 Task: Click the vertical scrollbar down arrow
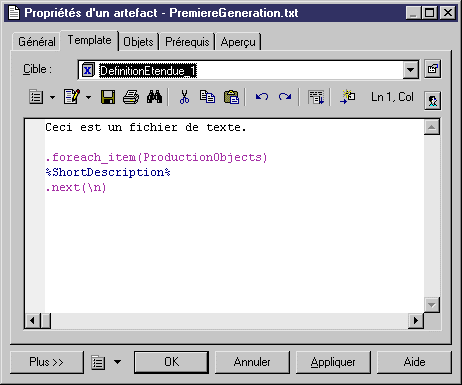pyautogui.click(x=432, y=304)
